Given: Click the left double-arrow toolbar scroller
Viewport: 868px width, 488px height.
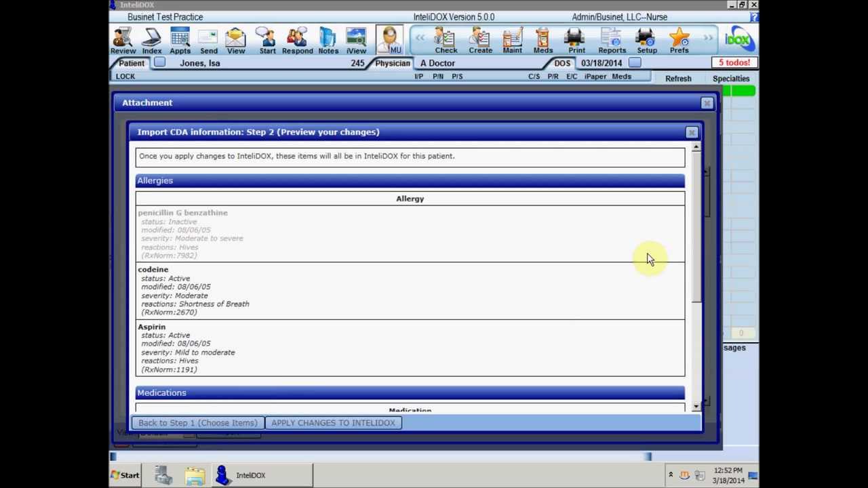Looking at the screenshot, I should pos(420,39).
